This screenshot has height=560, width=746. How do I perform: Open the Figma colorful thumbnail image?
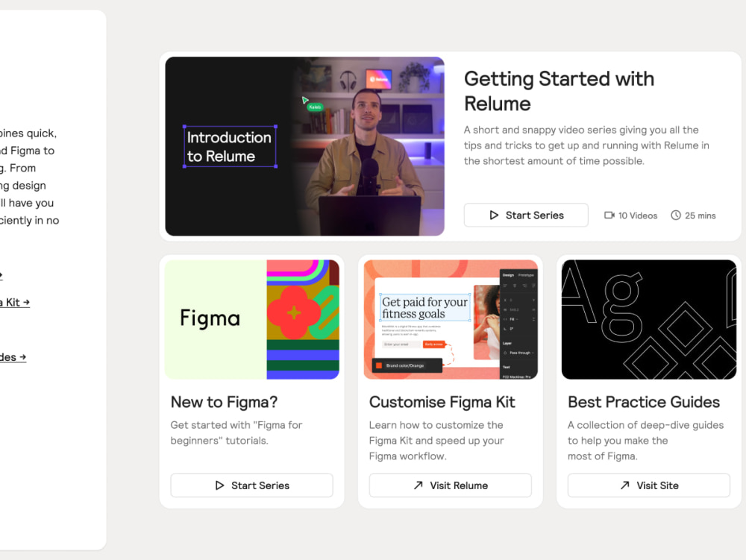click(x=251, y=319)
